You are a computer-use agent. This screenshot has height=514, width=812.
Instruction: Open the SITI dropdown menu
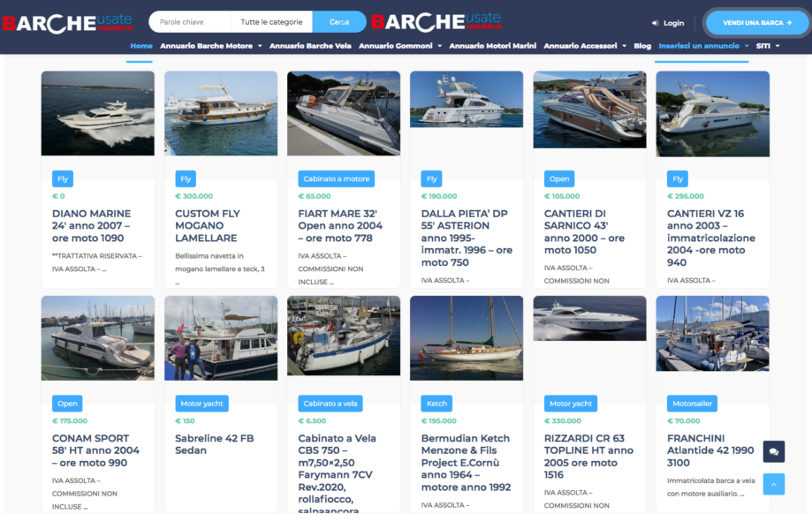pyautogui.click(x=767, y=46)
